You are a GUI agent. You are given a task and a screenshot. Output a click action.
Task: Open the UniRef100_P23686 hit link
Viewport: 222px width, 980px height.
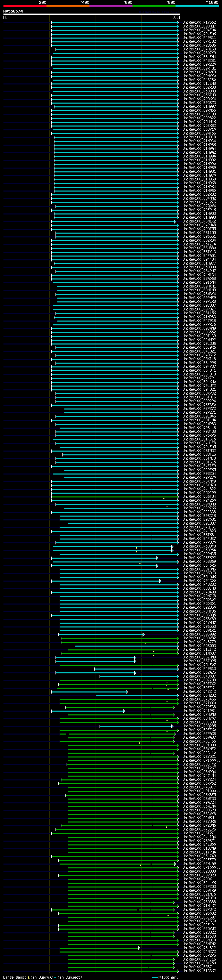[199, 45]
